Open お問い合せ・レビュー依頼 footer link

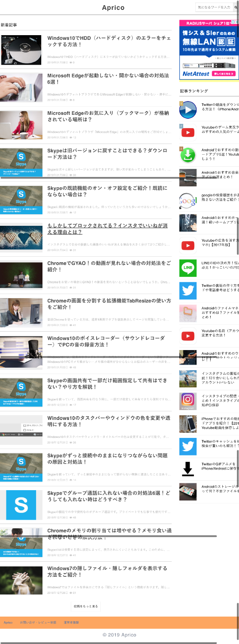(x=38, y=622)
